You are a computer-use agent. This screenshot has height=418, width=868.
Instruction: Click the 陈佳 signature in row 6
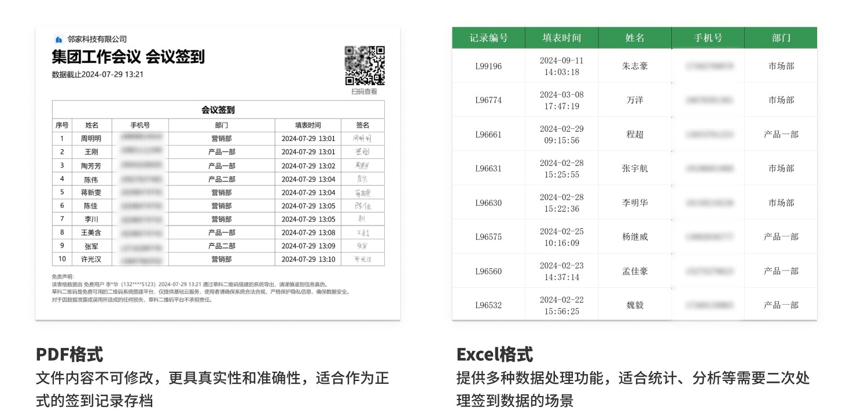[362, 206]
